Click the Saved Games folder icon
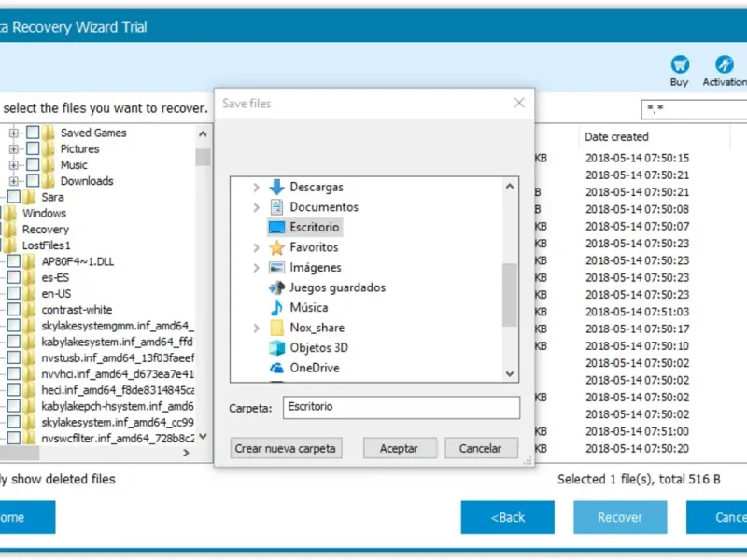Screen dimensions: 747x560 point(49,133)
